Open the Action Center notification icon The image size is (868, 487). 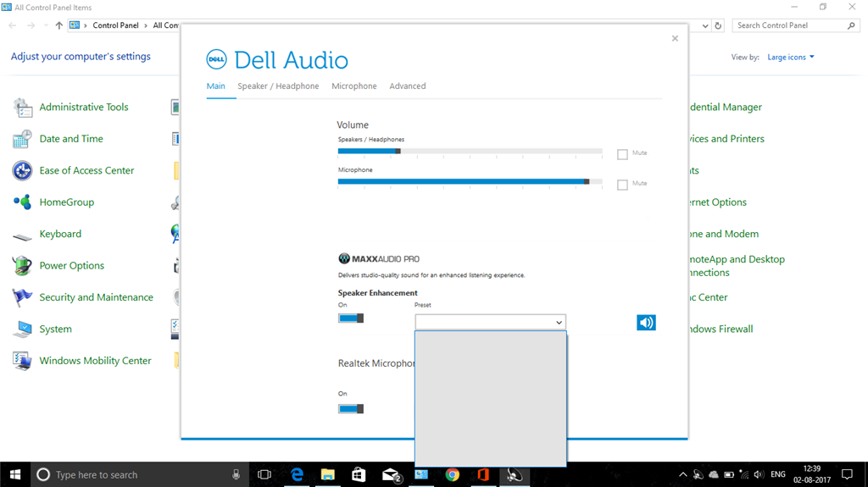[847, 475]
